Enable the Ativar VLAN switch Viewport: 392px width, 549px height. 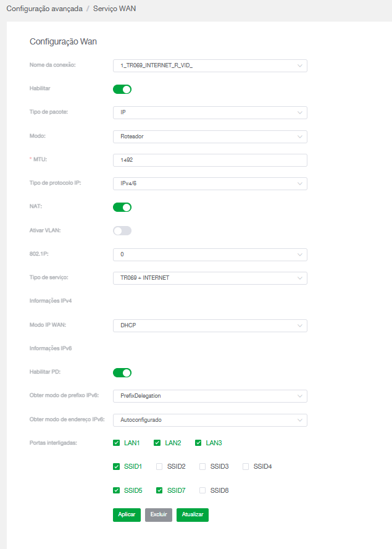tap(122, 231)
